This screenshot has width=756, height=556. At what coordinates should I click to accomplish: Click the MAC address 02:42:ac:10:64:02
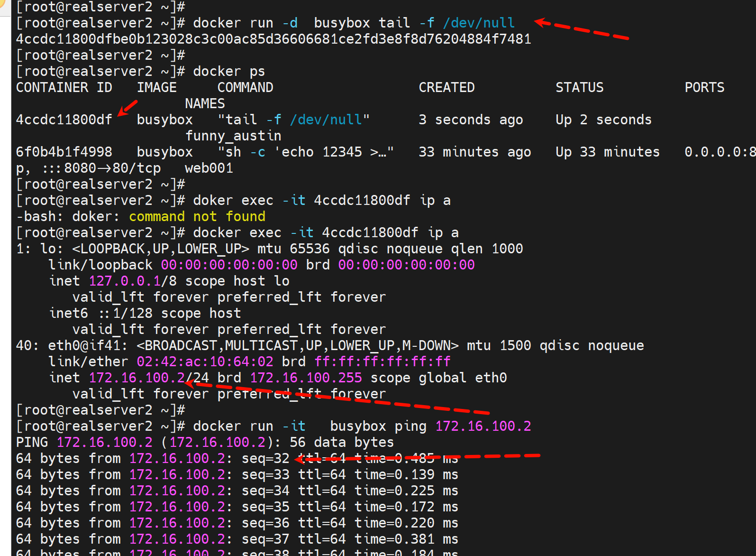point(205,361)
